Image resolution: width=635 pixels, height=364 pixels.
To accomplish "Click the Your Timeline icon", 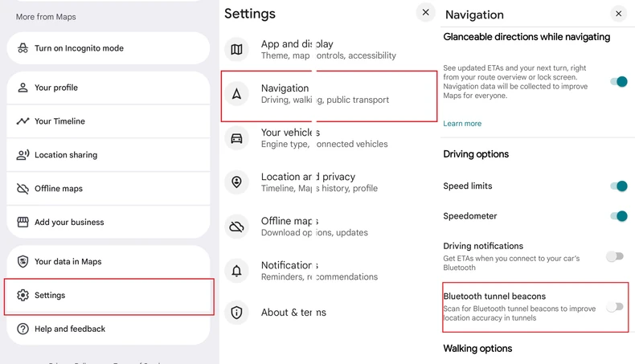I will click(x=23, y=121).
